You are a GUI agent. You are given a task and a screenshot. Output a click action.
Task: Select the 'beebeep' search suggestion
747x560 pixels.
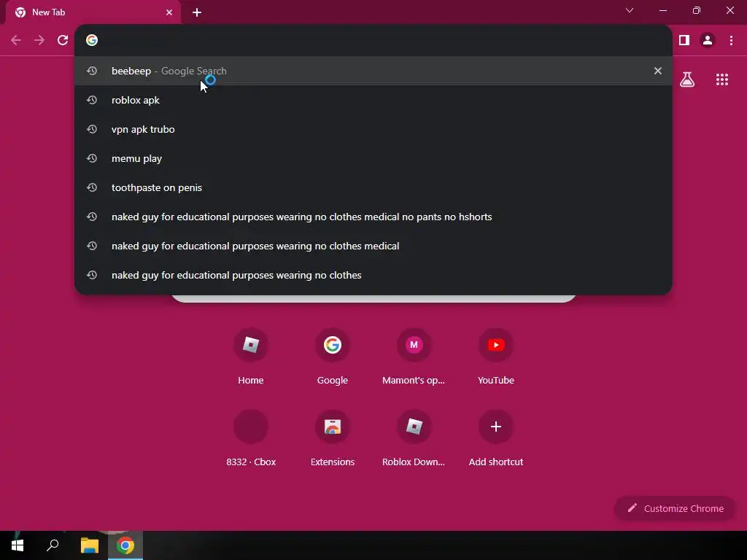[373, 71]
